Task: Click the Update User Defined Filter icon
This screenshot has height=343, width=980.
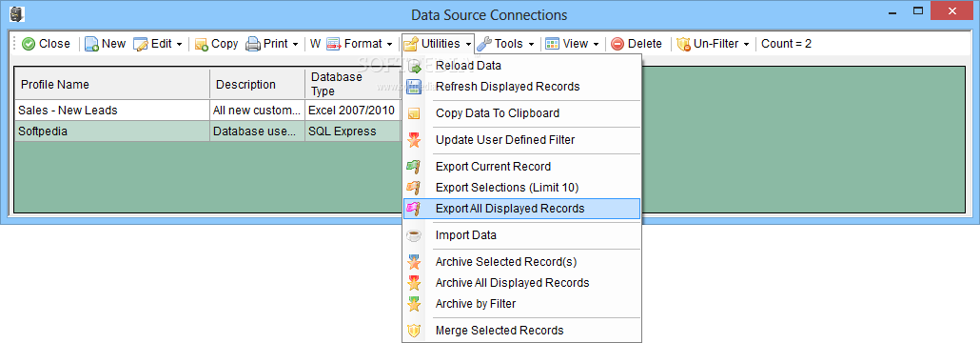Action: 414,140
